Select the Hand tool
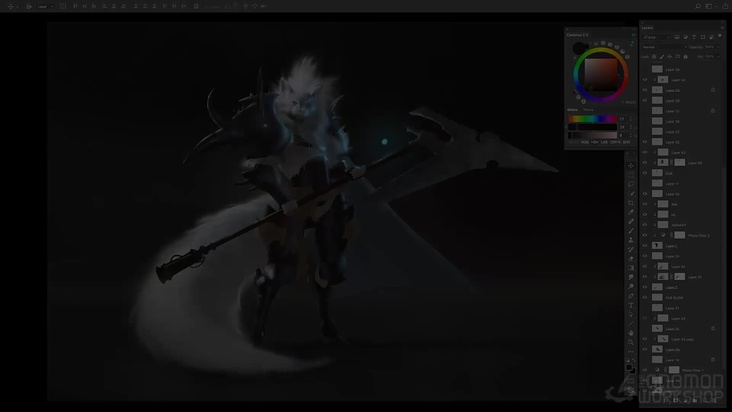Screen dimensions: 732x412 click(631, 333)
